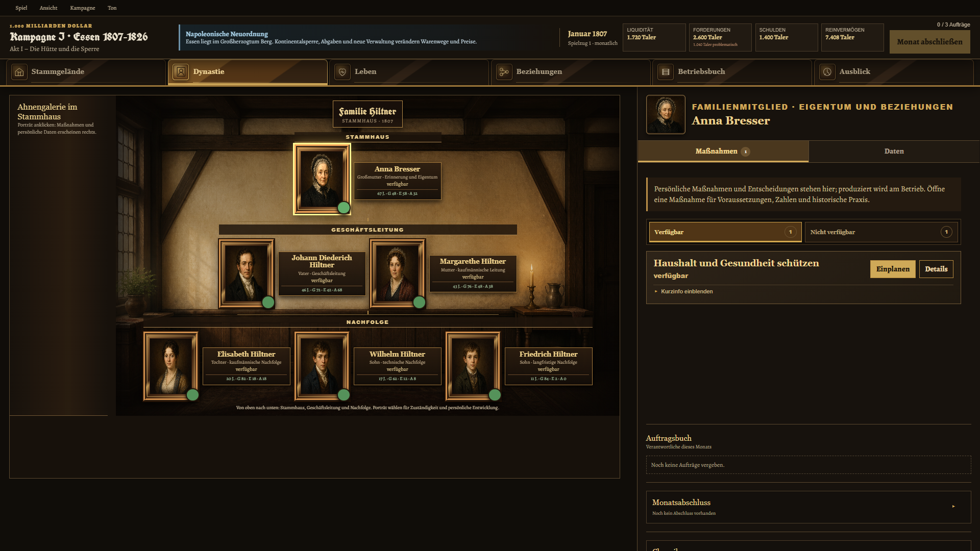Switch to the Nicht verfügbar filter
This screenshot has height=551, width=980.
point(881,232)
